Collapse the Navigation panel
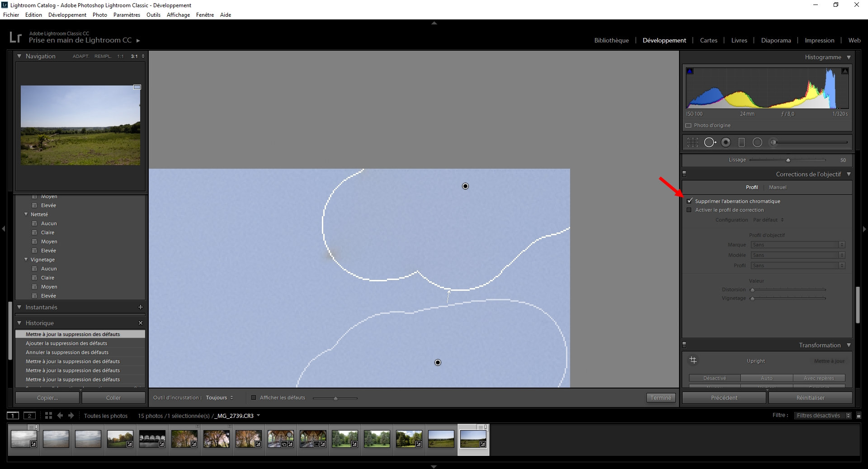This screenshot has width=868, height=469. 19,56
